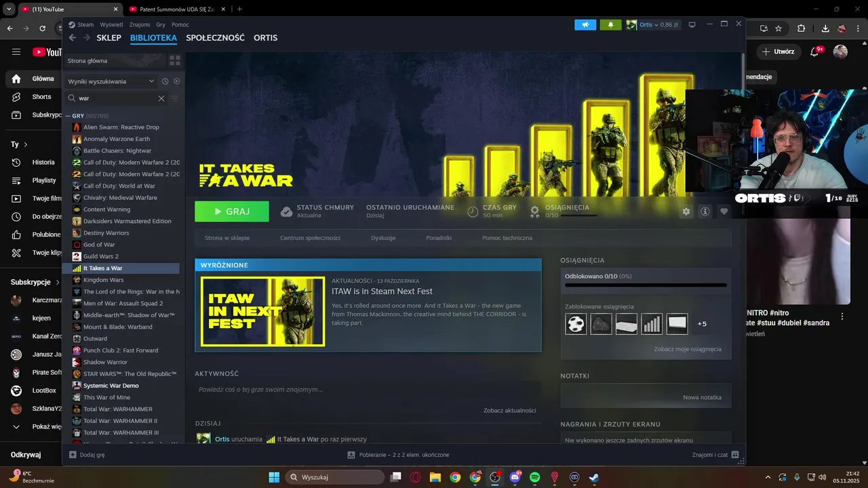The height and width of the screenshot is (488, 868).
Task: Click the activity comment input field
Action: coord(368,390)
